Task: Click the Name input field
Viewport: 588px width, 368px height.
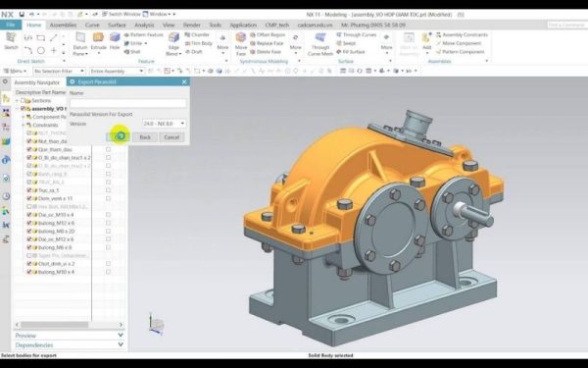Action: (x=127, y=103)
